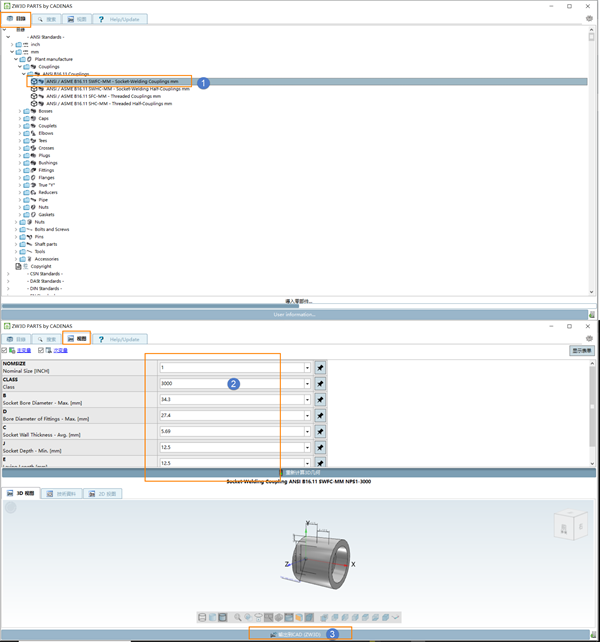Pin the NOMSIZE Nominal Size value
This screenshot has width=600, height=642.
click(320, 368)
